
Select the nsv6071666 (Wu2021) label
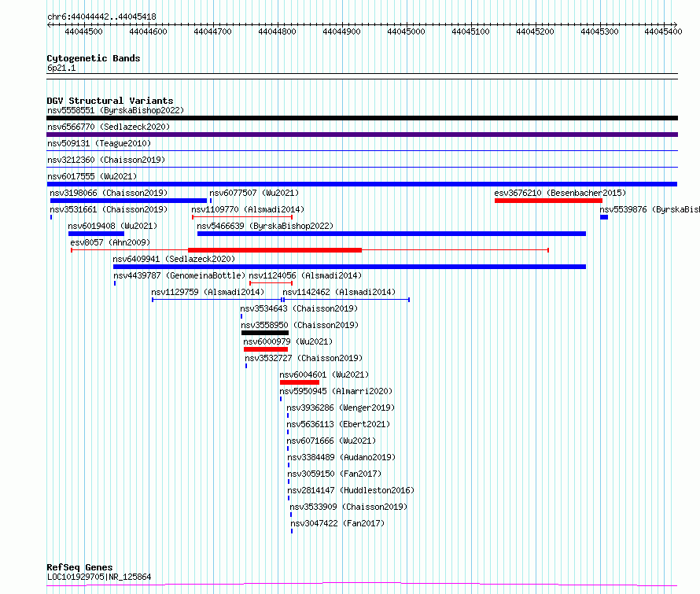click(331, 441)
